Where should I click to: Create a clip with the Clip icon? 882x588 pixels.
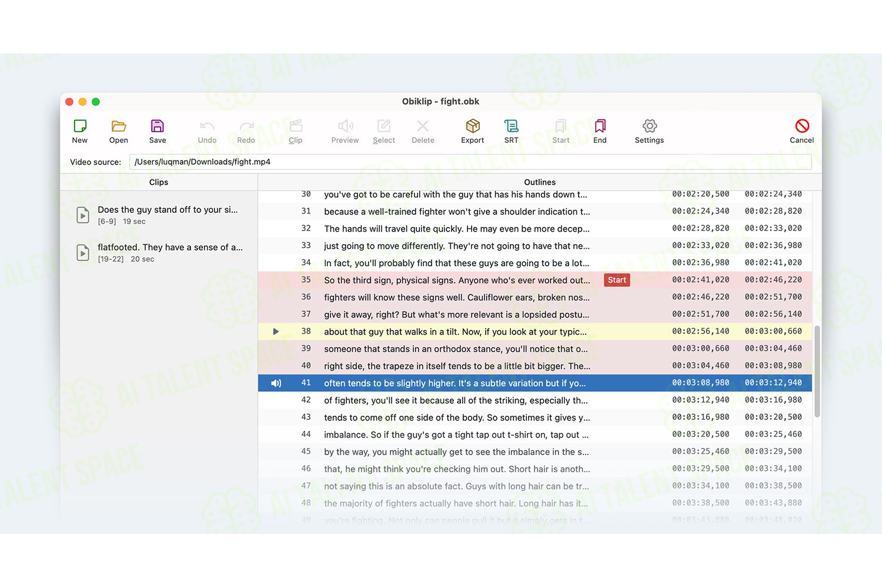point(296,126)
